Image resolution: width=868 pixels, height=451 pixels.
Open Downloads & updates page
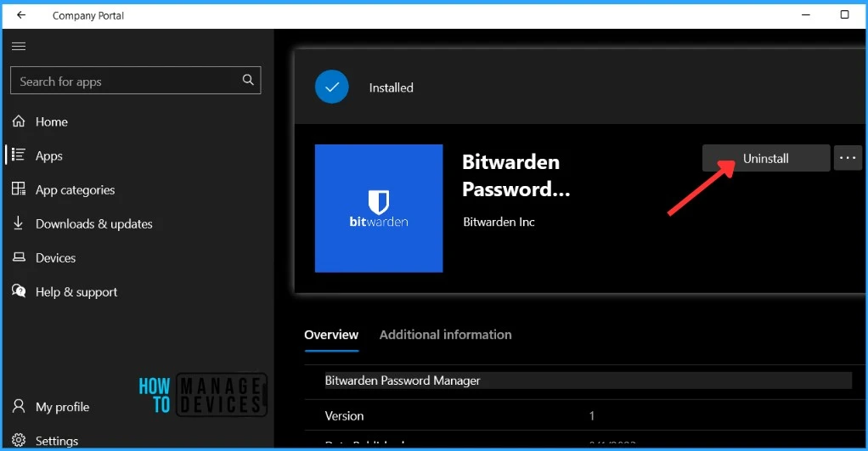(x=94, y=224)
